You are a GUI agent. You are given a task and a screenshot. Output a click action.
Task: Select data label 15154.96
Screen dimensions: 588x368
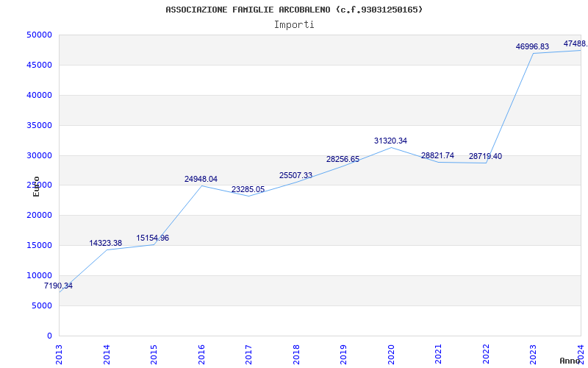coord(153,238)
